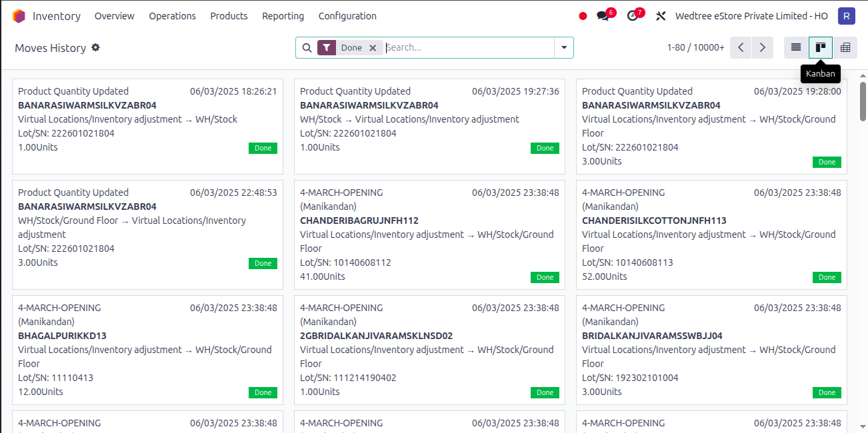Click WH/Stock → Virtual Locations/Inventory adjustment text

(409, 119)
